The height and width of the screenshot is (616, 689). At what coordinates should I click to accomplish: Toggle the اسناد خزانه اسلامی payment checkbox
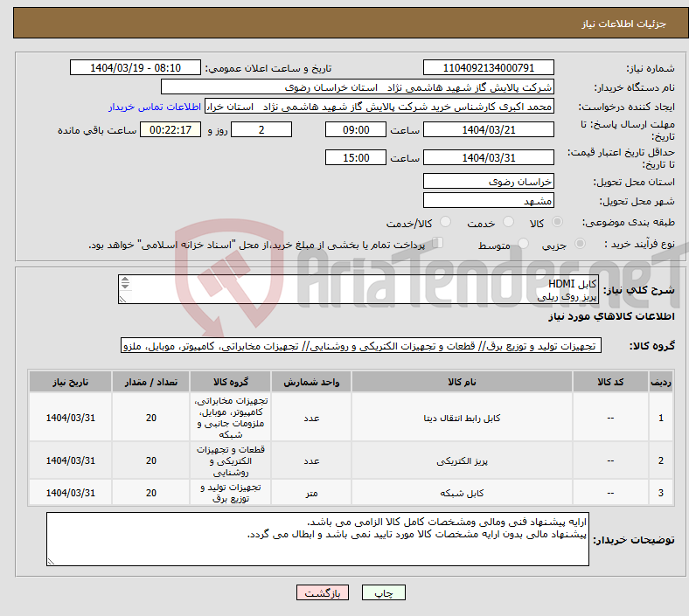(x=437, y=243)
